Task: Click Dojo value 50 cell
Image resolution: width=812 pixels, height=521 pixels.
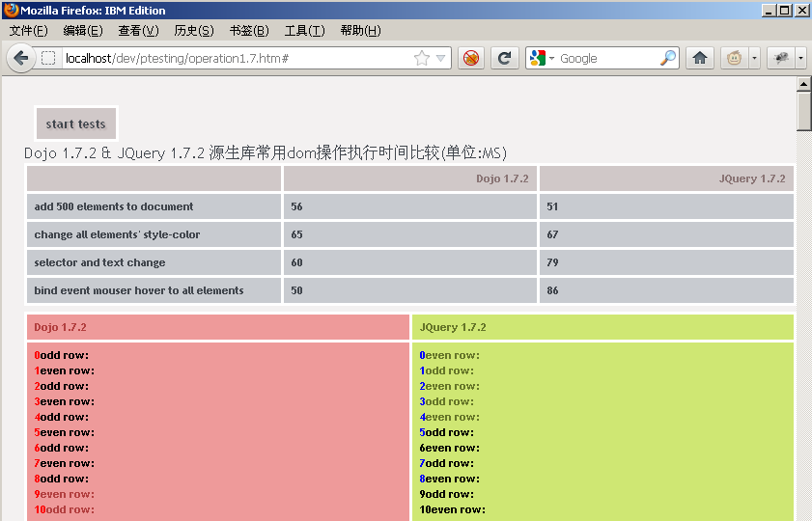Action: (x=410, y=290)
